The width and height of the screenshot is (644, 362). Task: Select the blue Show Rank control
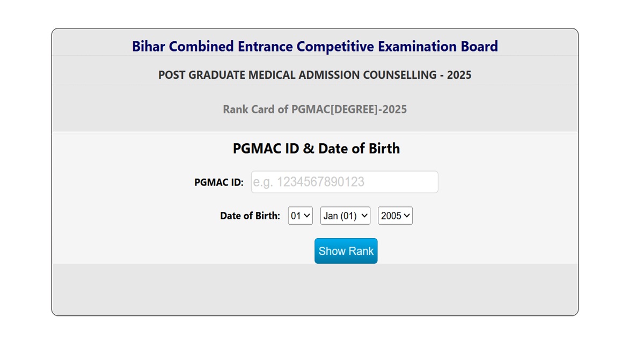(x=346, y=250)
